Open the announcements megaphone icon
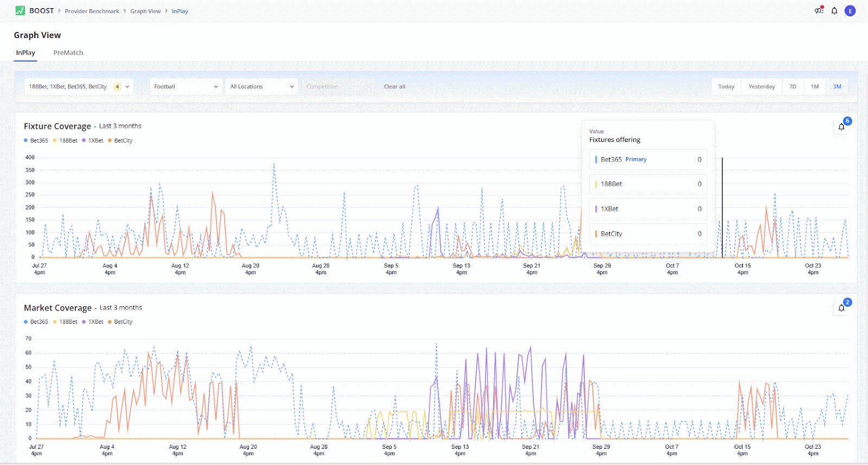Screen dimensions: 868x465 pyautogui.click(x=819, y=11)
